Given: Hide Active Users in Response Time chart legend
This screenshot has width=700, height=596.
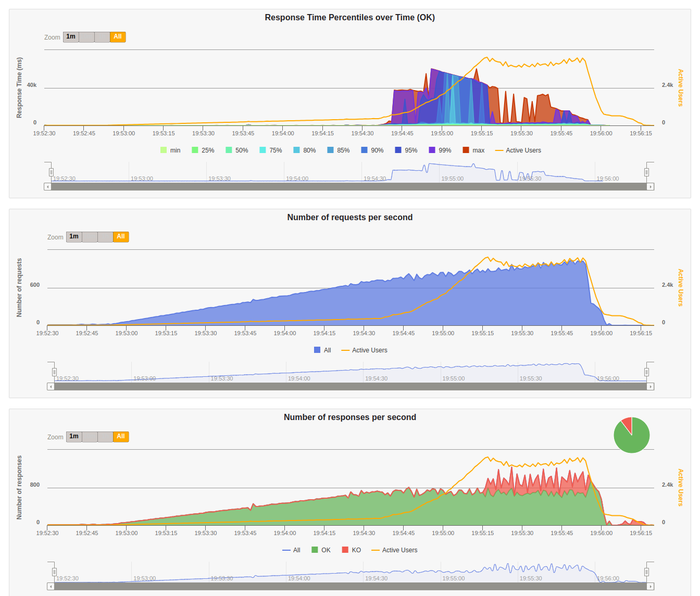Looking at the screenshot, I should (518, 150).
